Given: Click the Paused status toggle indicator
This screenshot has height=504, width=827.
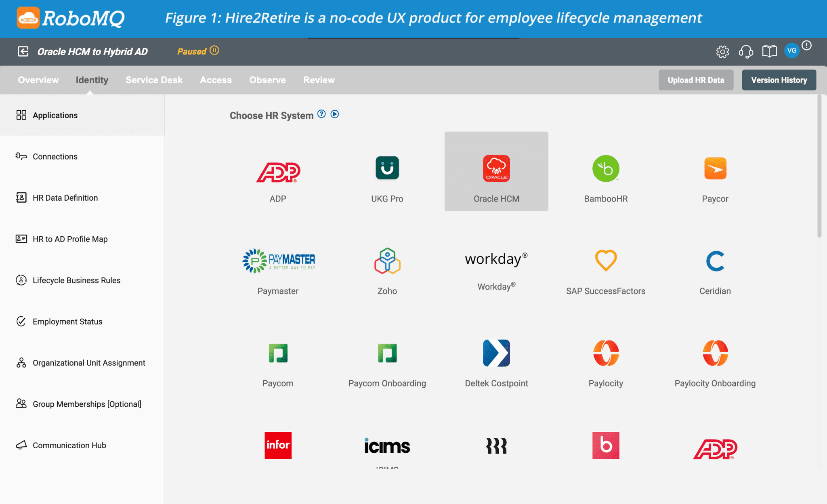Looking at the screenshot, I should point(214,51).
